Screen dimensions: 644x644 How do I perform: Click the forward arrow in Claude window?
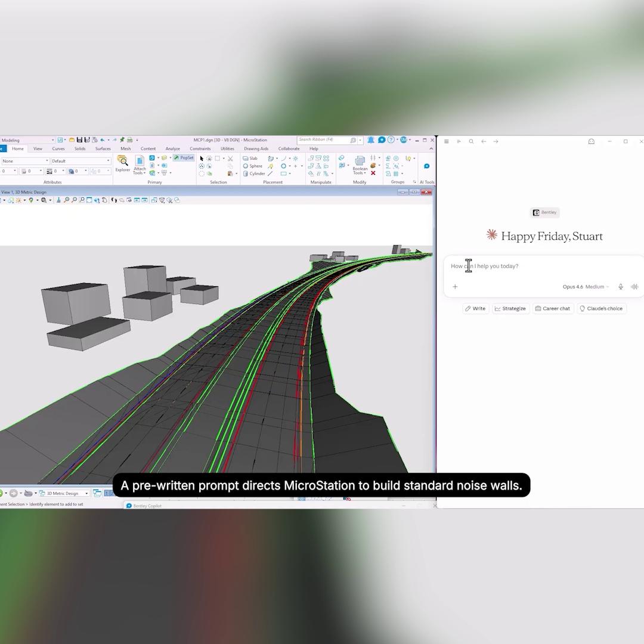[x=496, y=141]
